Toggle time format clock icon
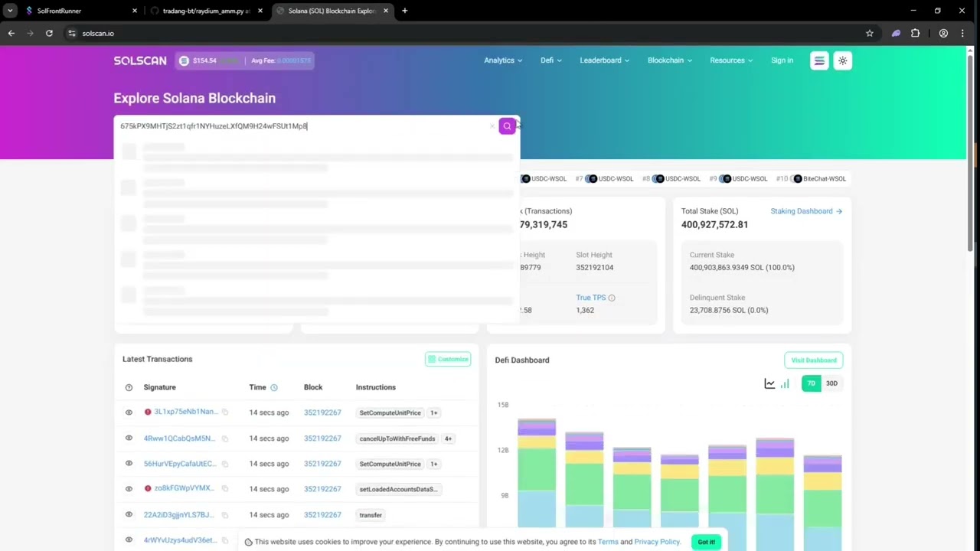980x551 pixels. point(273,387)
